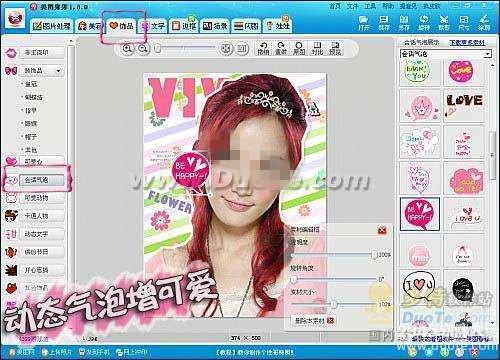This screenshot has height=360, width=500.
Task: Select the 蝴蝶结 bow subcategory
Action: click(33, 97)
